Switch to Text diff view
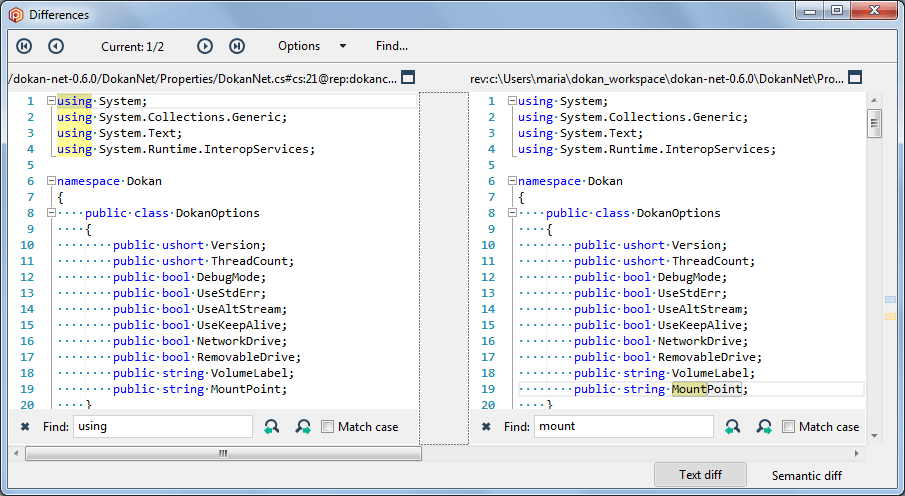This screenshot has height=496, width=905. [700, 475]
